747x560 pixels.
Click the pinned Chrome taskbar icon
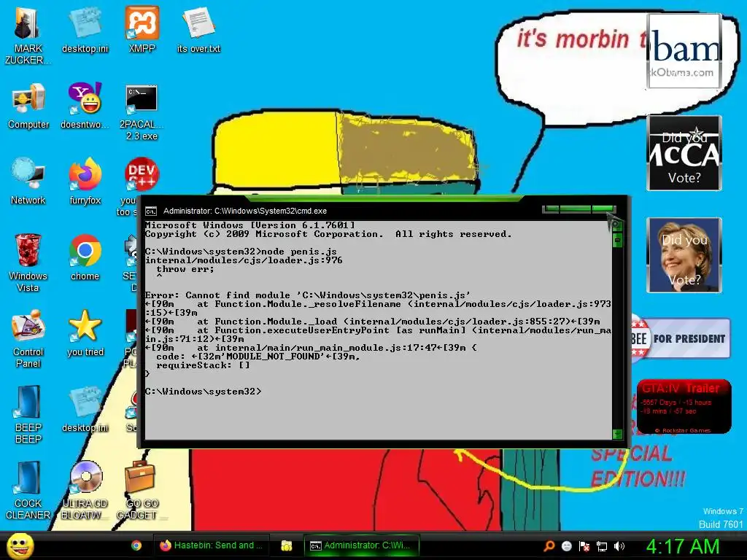click(x=136, y=545)
